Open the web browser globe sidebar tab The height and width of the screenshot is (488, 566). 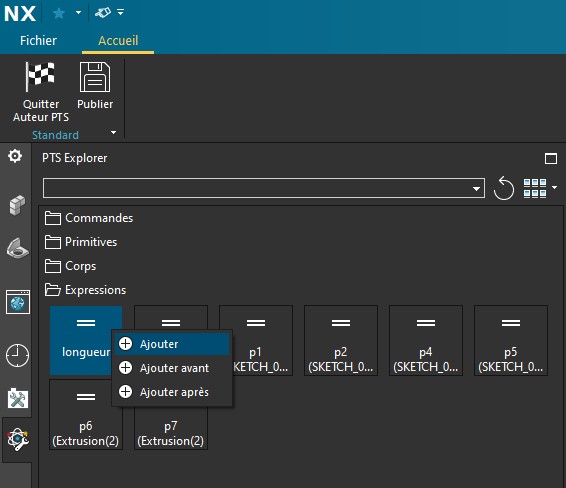point(18,302)
